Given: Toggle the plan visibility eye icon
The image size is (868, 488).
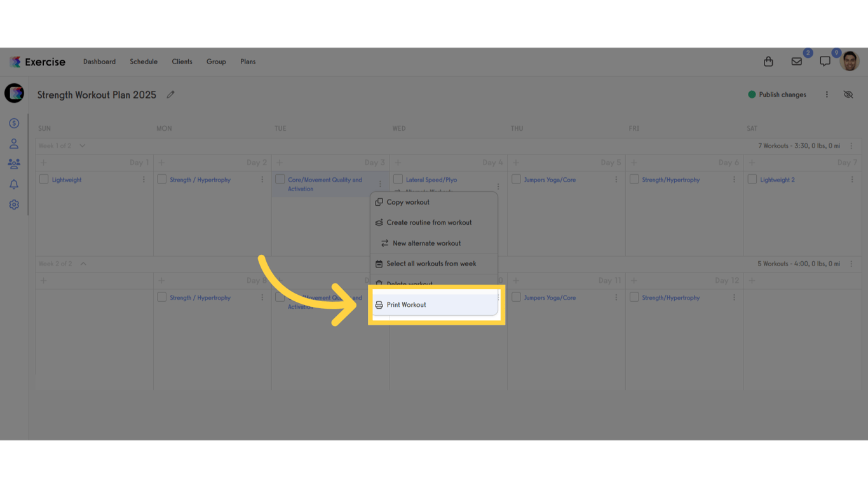Looking at the screenshot, I should (848, 95).
